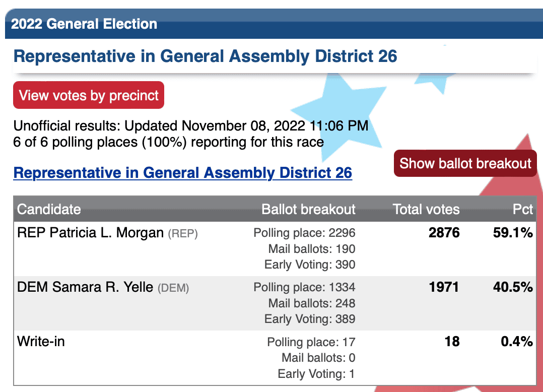The width and height of the screenshot is (543, 392).
Task: Click the 2022 General Election header bar
Action: [x=274, y=24]
